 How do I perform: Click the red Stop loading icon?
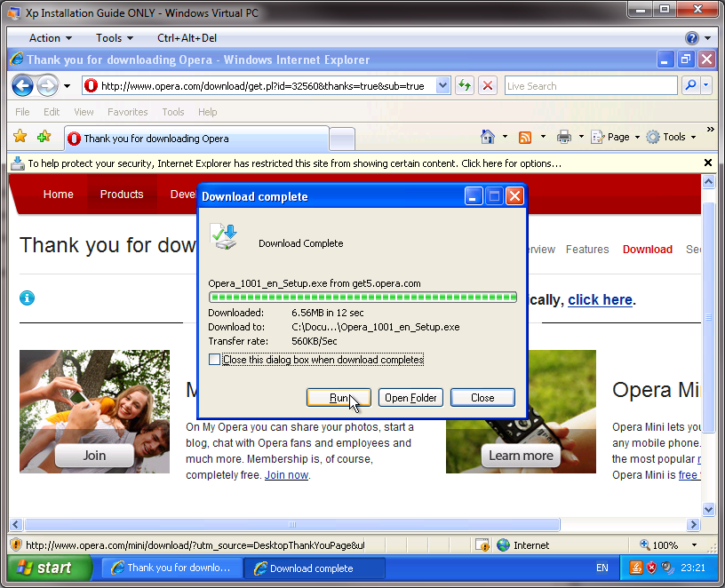tap(488, 85)
